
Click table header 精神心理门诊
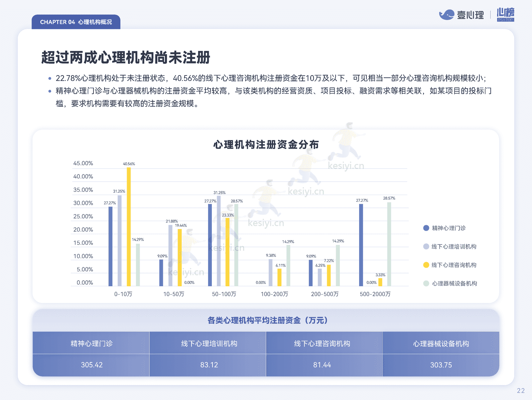point(91,343)
